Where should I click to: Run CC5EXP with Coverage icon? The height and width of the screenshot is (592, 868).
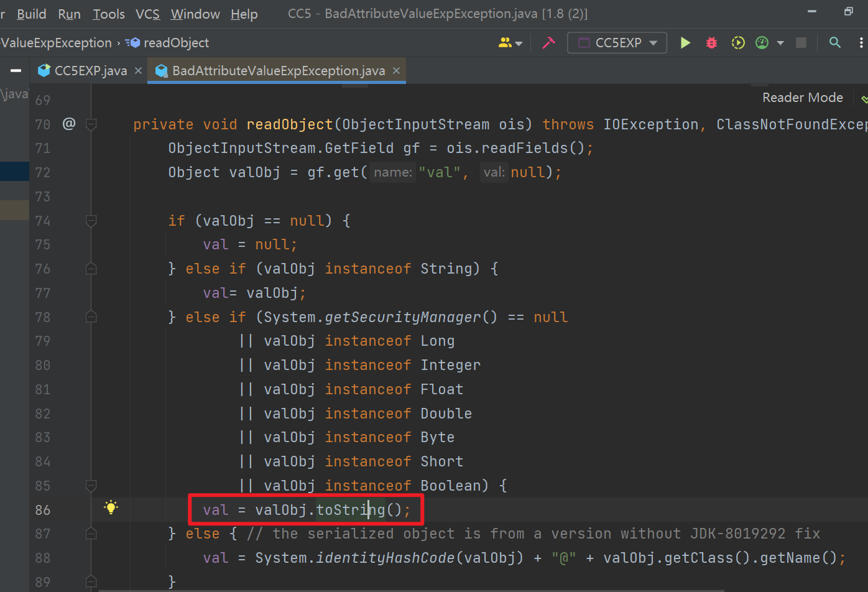[x=738, y=42]
